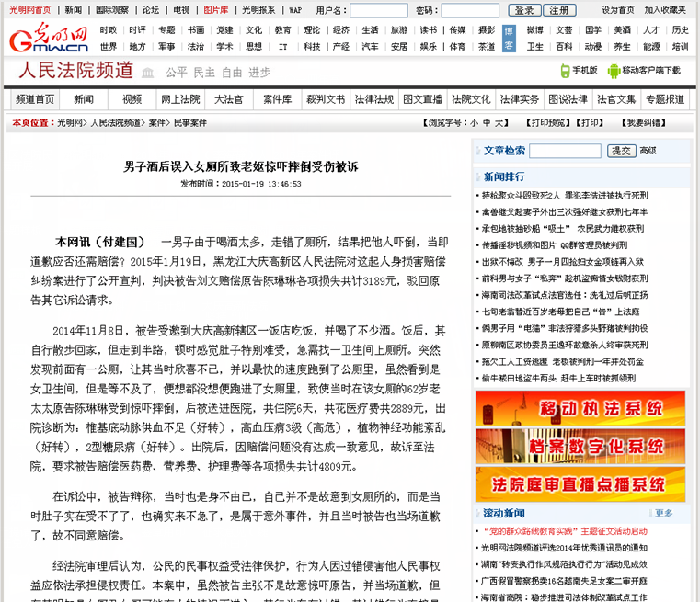Set font size to 大

[x=498, y=123]
